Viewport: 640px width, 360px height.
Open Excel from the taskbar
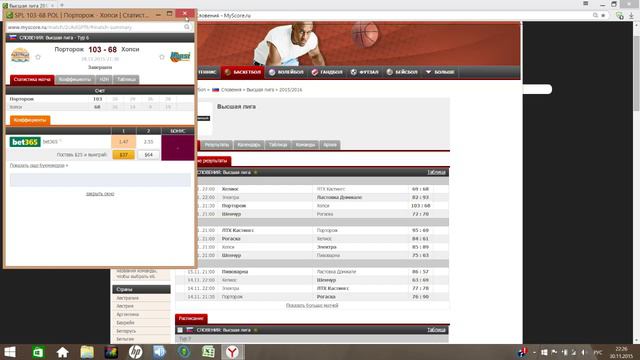pos(208,352)
